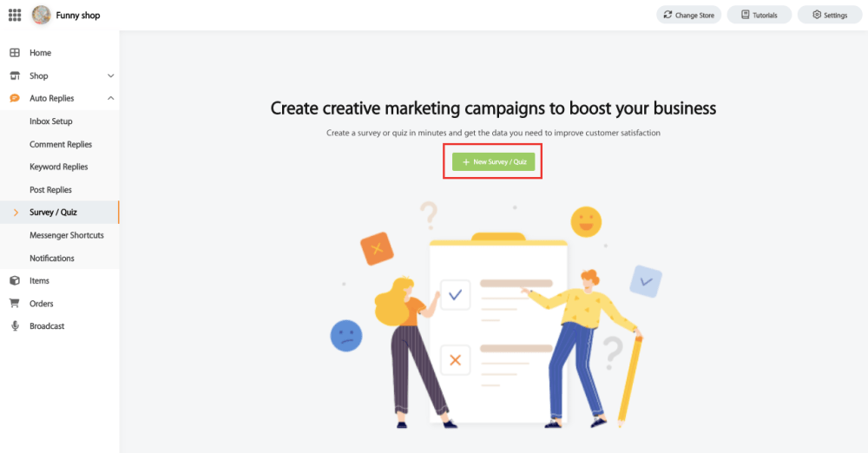Select Comment Replies in sidebar
This screenshot has width=868, height=453.
click(60, 144)
